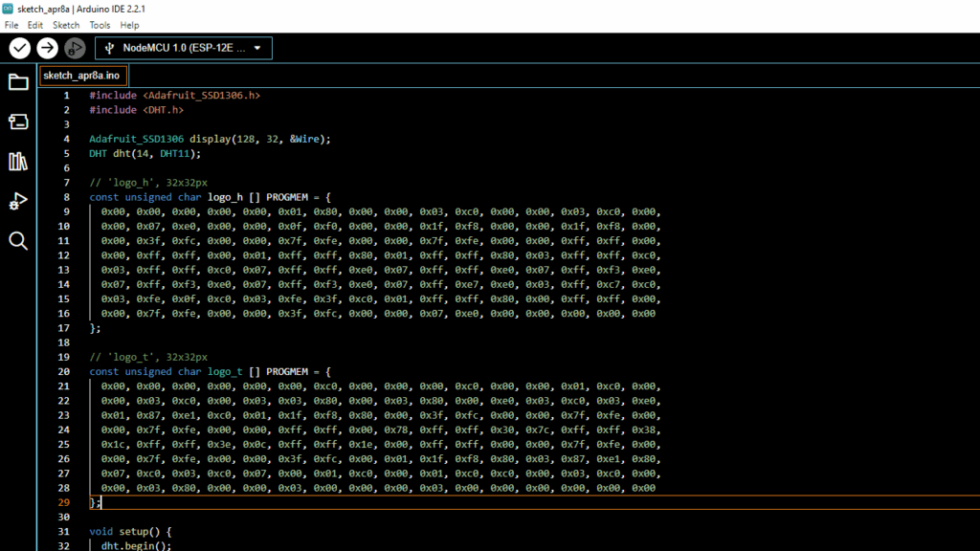
Task: Open the Library Manager sidebar icon
Action: point(18,162)
